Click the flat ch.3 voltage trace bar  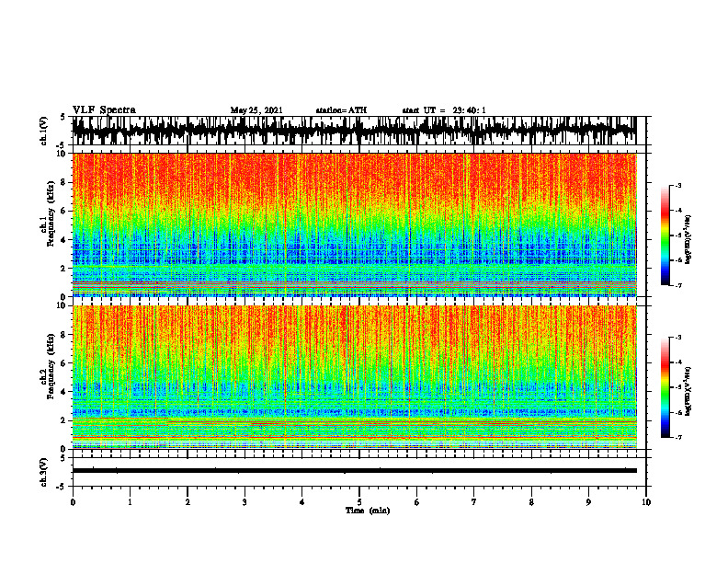(354, 471)
